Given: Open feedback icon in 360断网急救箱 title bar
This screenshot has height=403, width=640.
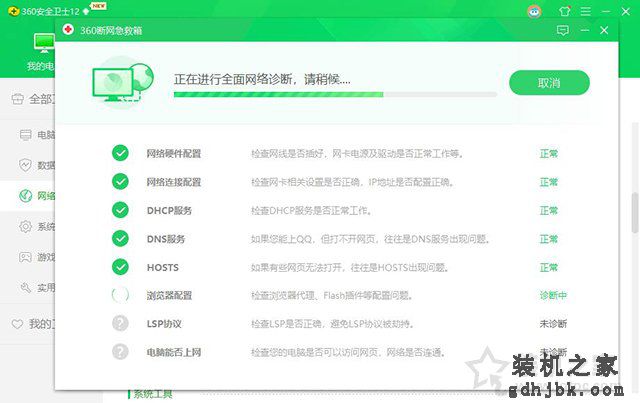Looking at the screenshot, I should (x=562, y=30).
